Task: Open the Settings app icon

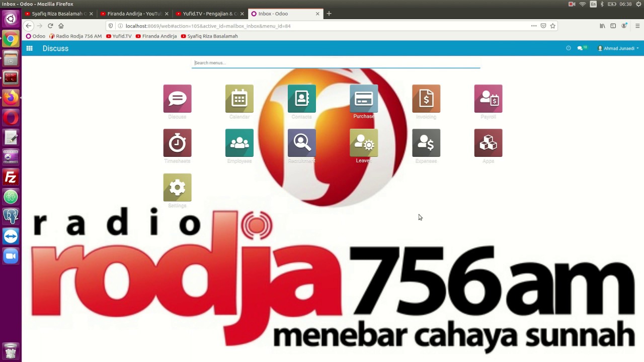Action: point(177,187)
